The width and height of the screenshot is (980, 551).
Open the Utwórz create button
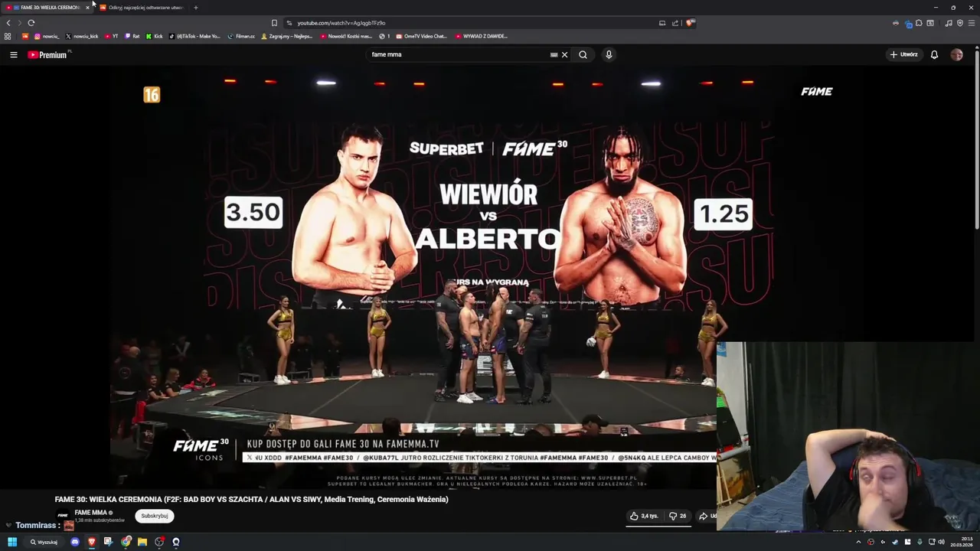tap(903, 54)
